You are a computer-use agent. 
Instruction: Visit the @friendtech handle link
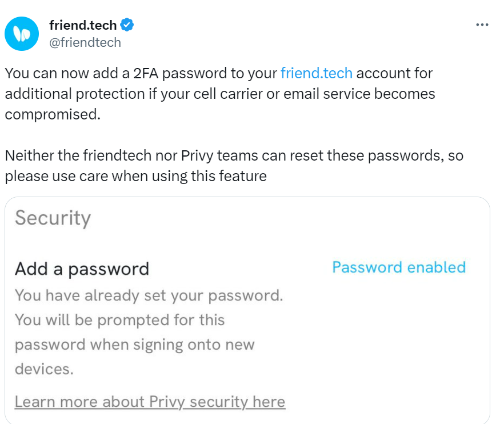pyautogui.click(x=85, y=42)
